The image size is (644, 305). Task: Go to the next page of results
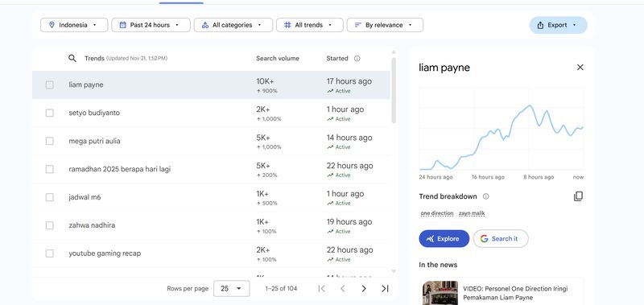coord(364,289)
